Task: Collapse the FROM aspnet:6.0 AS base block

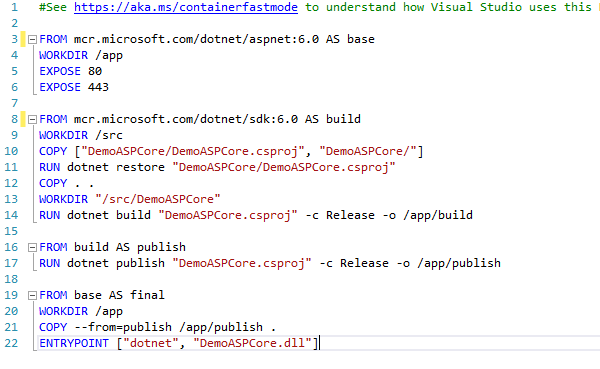Action: (33, 39)
